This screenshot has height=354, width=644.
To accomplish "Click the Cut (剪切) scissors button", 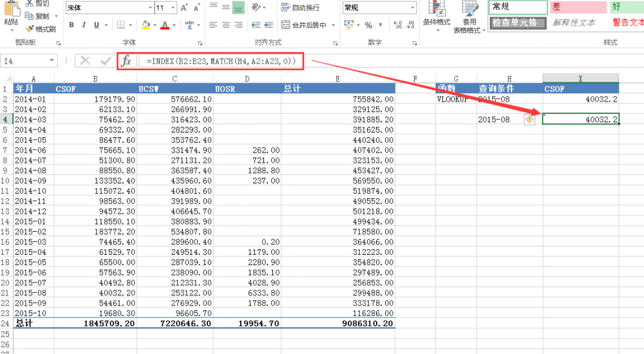I will 37,3.
